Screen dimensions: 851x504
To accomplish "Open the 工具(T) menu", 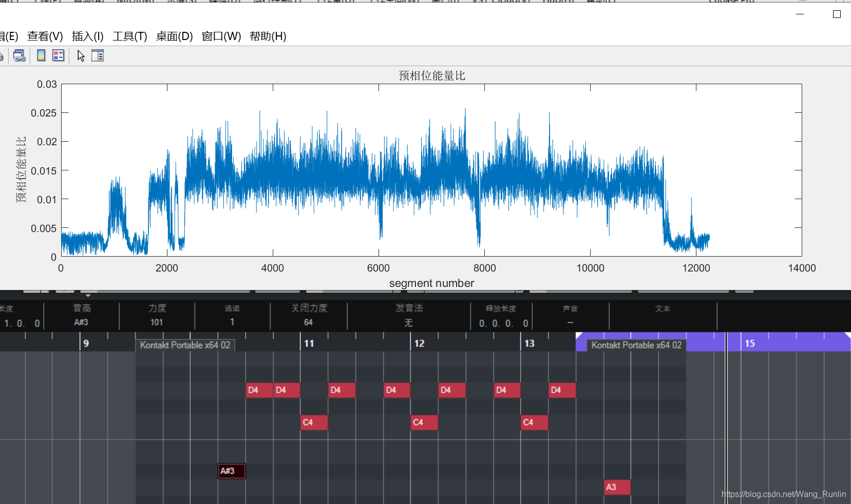I will [130, 36].
